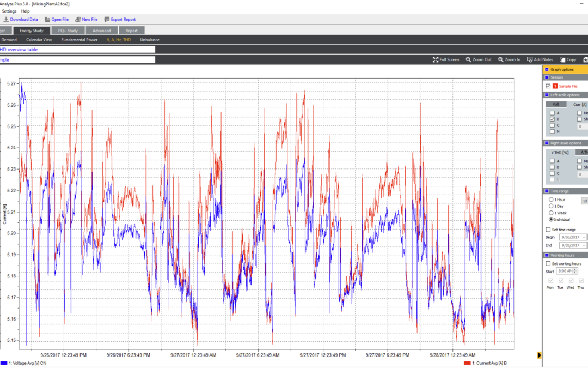Image resolution: width=588 pixels, height=368 pixels.
Task: Collapse the Left scale options section
Action: (547, 95)
